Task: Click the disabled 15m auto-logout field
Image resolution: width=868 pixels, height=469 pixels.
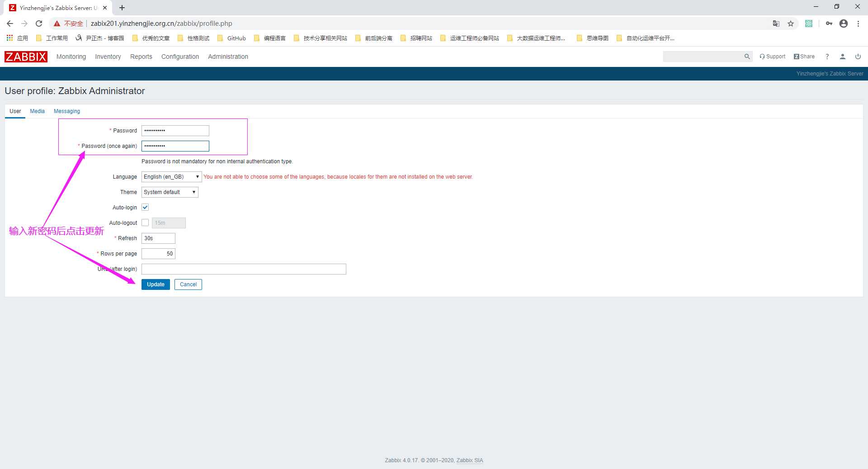Action: click(169, 223)
